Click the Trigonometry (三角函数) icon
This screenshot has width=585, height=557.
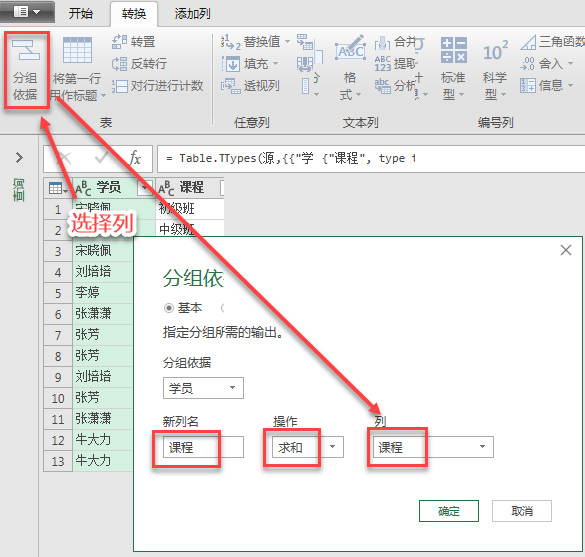pos(528,42)
